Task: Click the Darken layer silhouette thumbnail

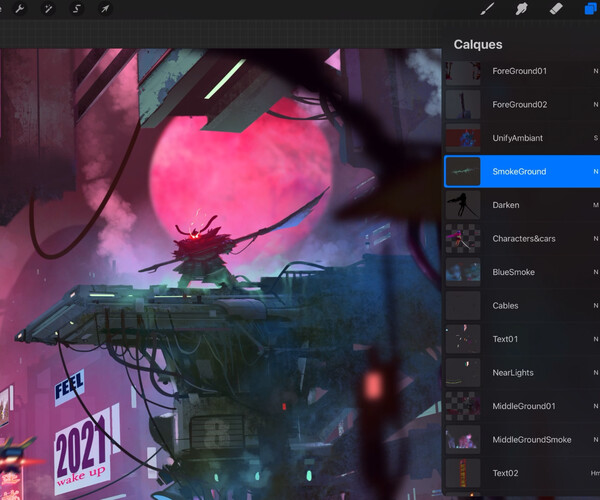Action: pos(463,205)
